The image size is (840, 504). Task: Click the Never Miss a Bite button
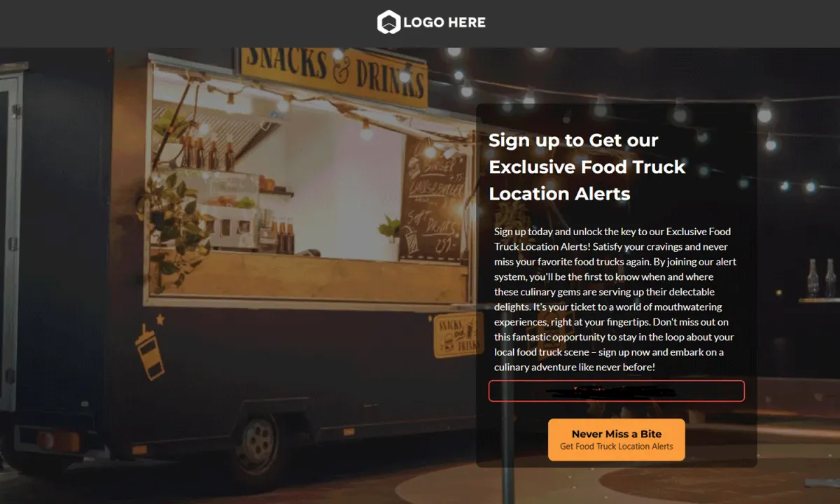click(616, 440)
